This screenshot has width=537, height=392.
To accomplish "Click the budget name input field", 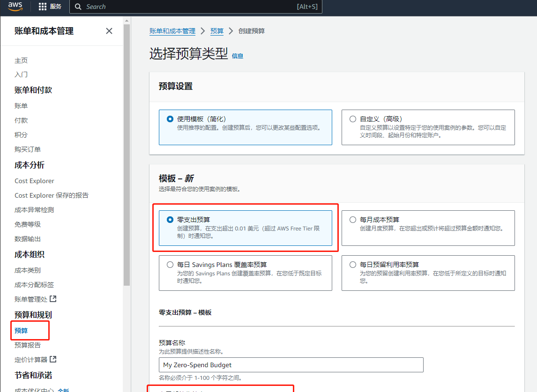I will (x=291, y=364).
